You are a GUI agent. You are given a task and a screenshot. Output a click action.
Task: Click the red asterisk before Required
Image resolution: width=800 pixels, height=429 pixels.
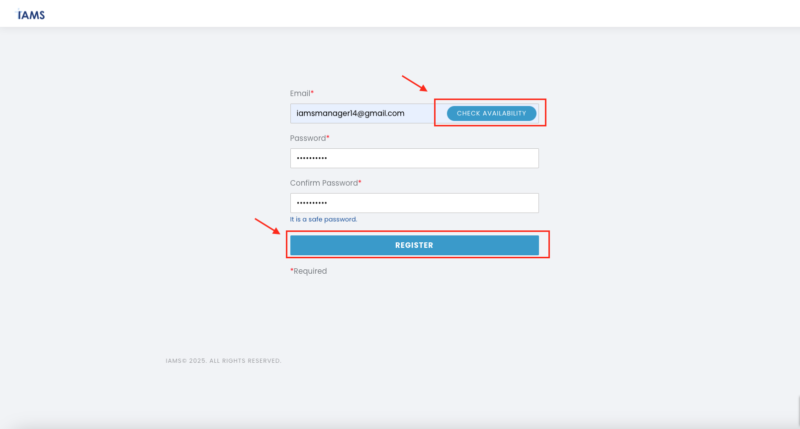[x=292, y=270]
